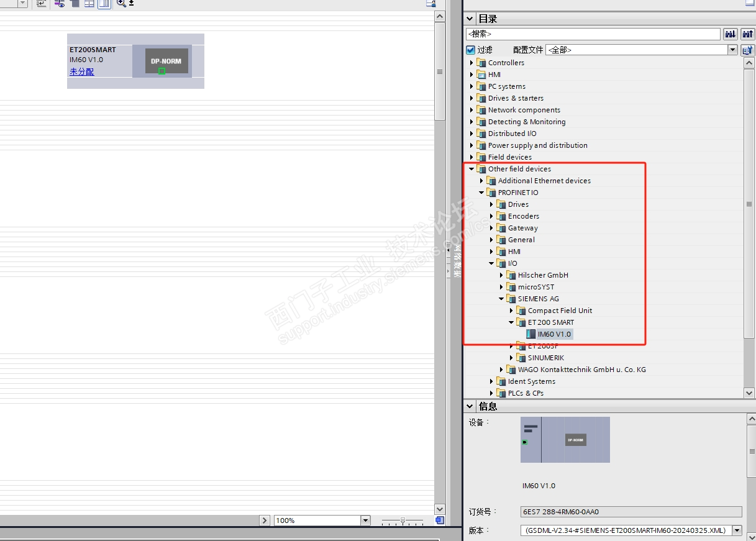Click the Field devices folder icon
The image size is (756, 541).
click(x=481, y=157)
